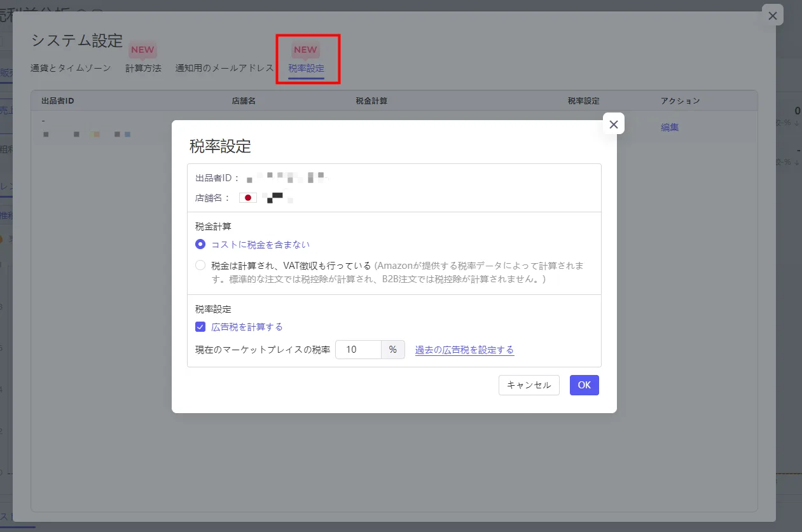Select 税金は計算され、VAT徴収も行っている radio option

[x=200, y=265]
